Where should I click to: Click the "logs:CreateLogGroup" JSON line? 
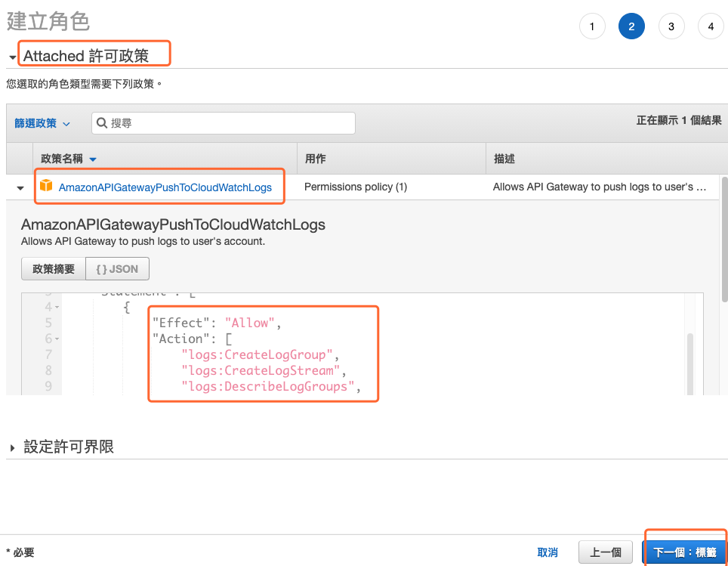(261, 354)
